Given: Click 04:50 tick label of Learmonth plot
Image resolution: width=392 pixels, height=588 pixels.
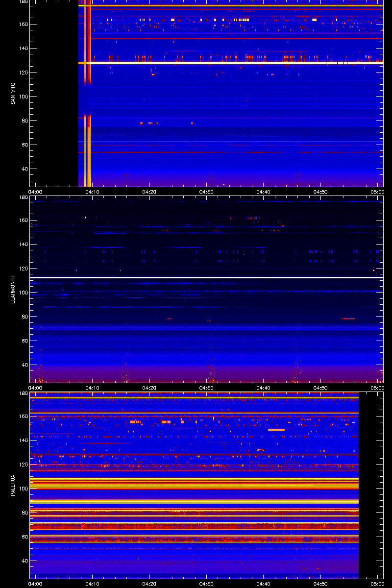Looking at the screenshot, I should coord(320,388).
